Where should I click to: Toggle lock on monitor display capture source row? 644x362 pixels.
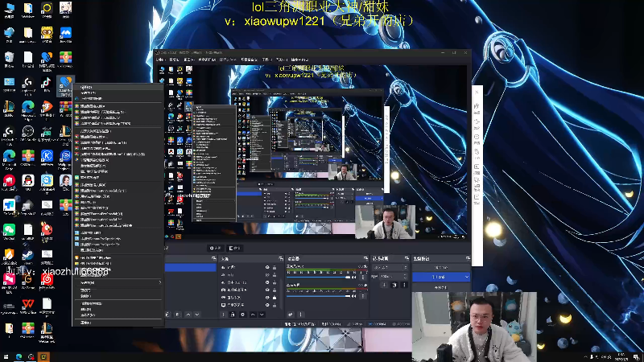(x=275, y=305)
